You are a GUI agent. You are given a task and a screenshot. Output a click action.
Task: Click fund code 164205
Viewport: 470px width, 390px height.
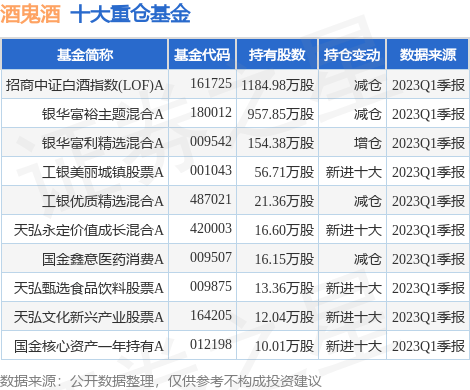(x=211, y=315)
